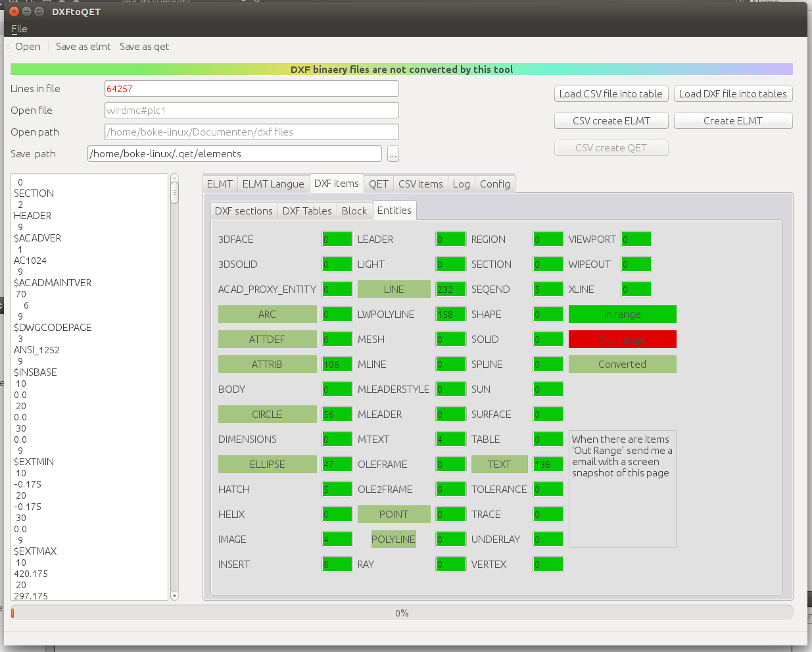Click the Converted legend swatch
The width and height of the screenshot is (812, 652).
(x=622, y=364)
